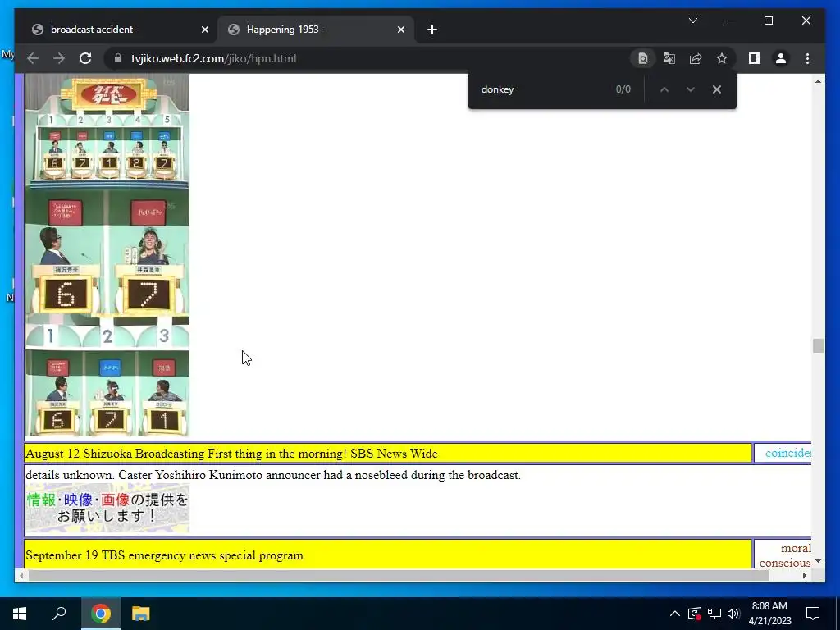Open File Explorer from taskbar
Image resolution: width=840 pixels, height=630 pixels.
tap(141, 614)
